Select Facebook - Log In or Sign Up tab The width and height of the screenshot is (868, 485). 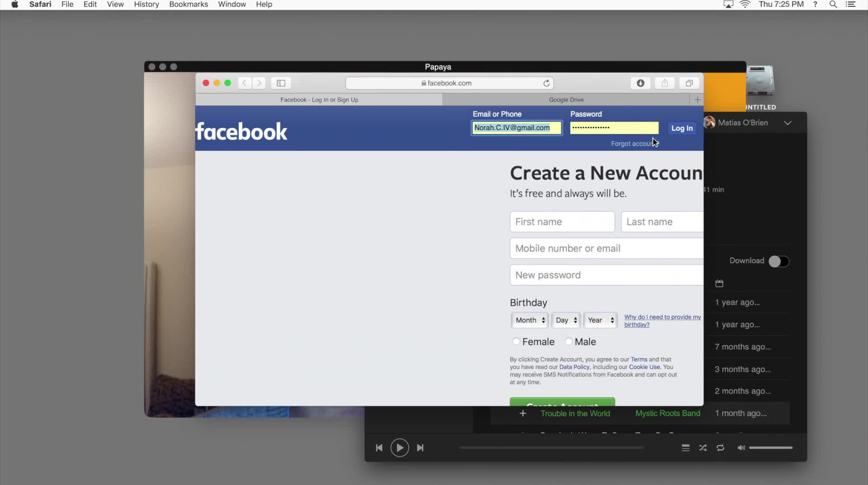[x=319, y=100]
